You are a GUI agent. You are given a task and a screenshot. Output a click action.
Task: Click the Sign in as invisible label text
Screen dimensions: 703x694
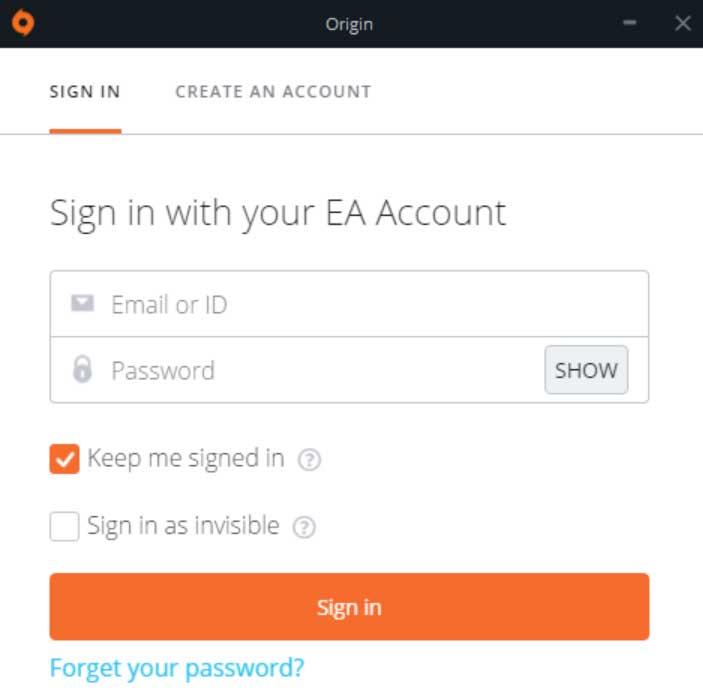[183, 526]
